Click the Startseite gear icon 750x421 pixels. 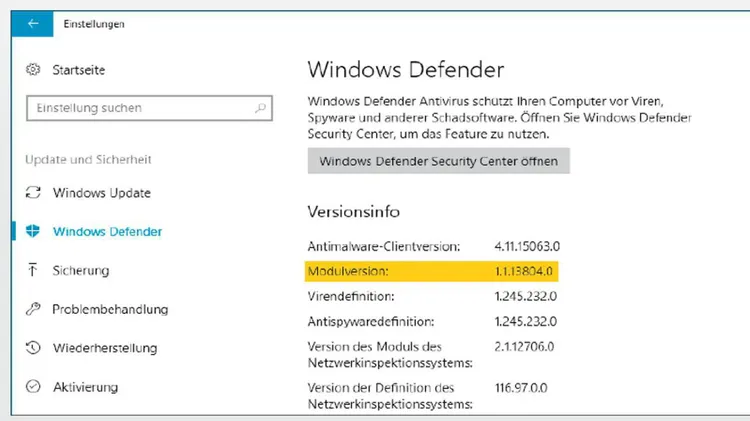(33, 70)
